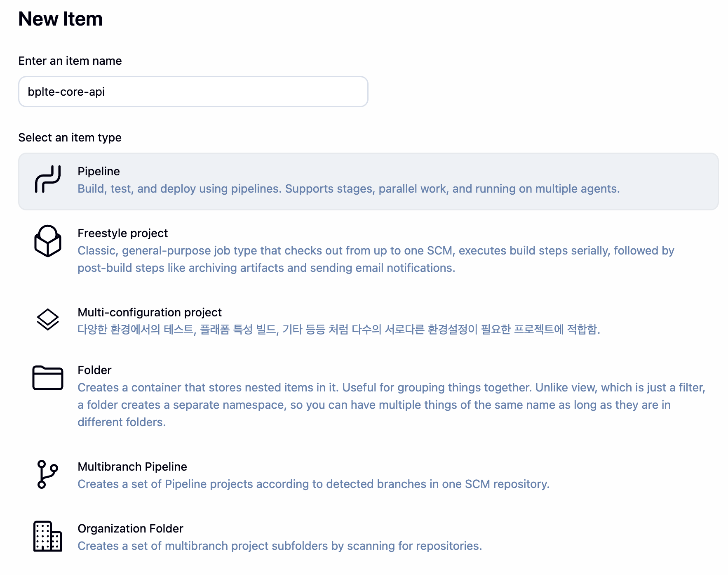
Task: Click inside the item name input field
Action: [x=193, y=91]
